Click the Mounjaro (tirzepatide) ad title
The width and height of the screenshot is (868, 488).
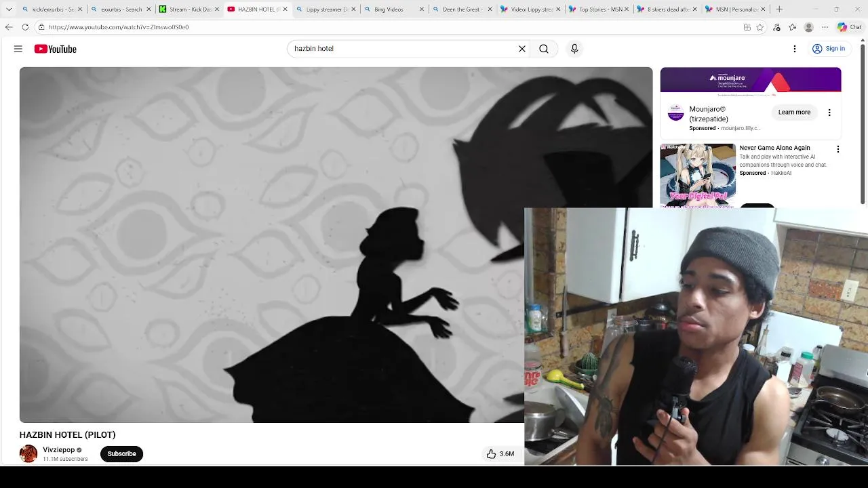coord(708,114)
